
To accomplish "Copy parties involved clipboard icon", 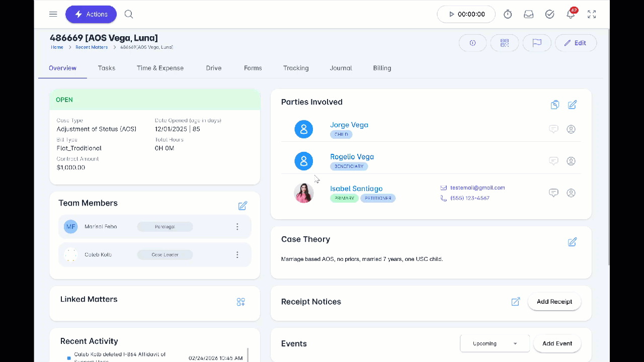I will pos(555,105).
